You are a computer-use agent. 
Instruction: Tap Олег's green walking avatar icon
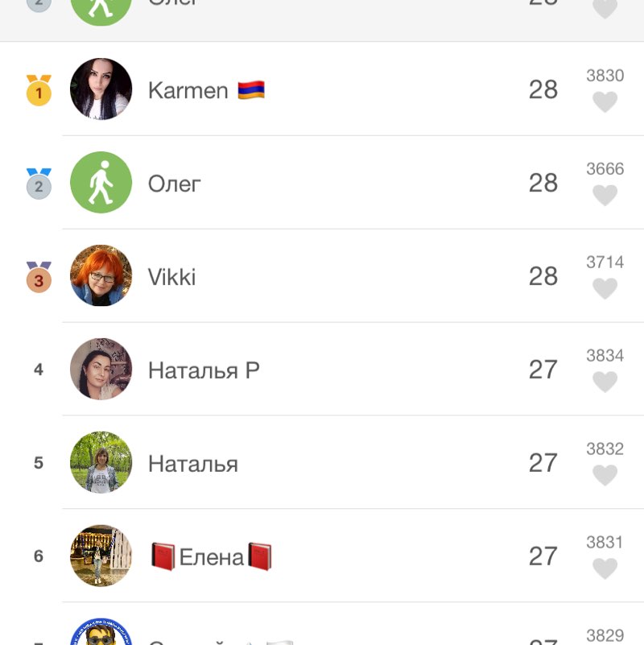point(101,182)
